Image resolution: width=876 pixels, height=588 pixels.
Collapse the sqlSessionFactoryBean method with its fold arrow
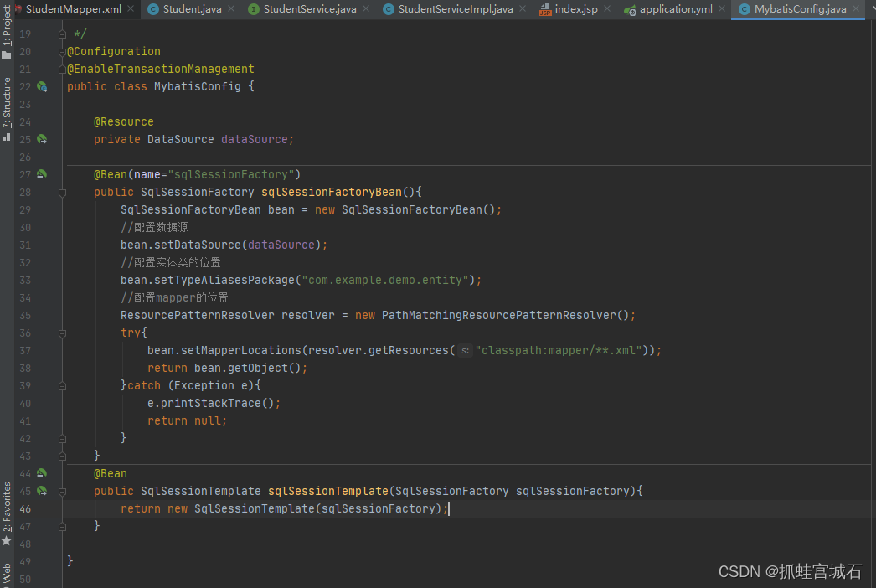point(62,192)
